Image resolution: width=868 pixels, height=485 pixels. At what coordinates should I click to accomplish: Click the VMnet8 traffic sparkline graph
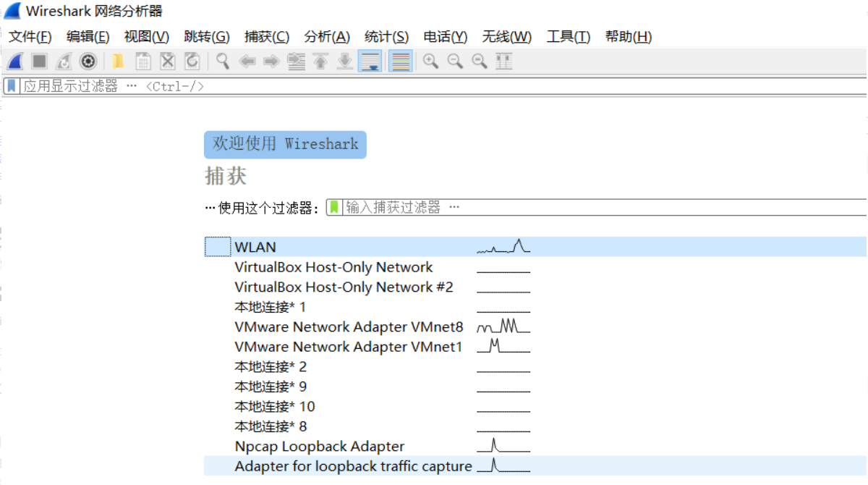pos(503,326)
